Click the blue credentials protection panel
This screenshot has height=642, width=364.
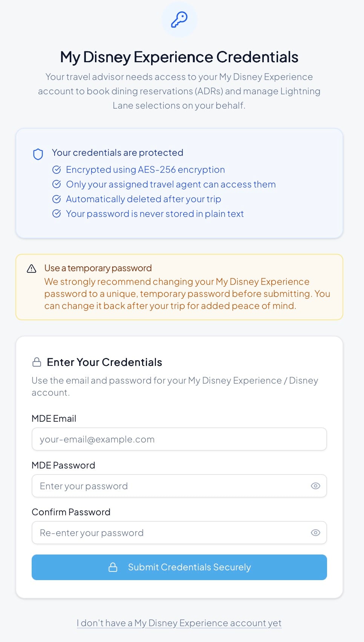pos(179,183)
